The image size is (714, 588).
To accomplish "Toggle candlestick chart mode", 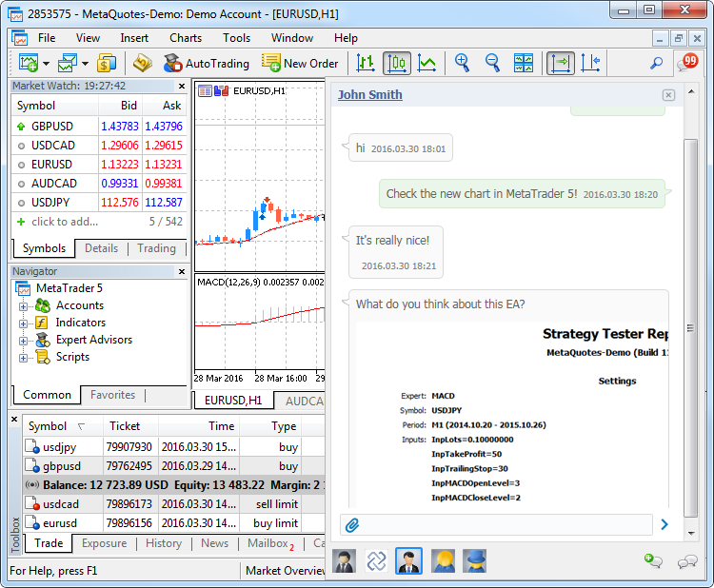I will coord(396,64).
